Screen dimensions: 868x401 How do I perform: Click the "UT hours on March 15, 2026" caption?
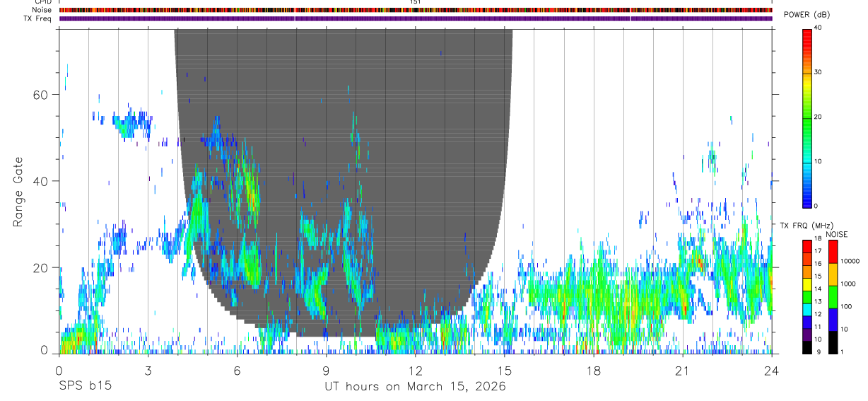pyautogui.click(x=415, y=386)
